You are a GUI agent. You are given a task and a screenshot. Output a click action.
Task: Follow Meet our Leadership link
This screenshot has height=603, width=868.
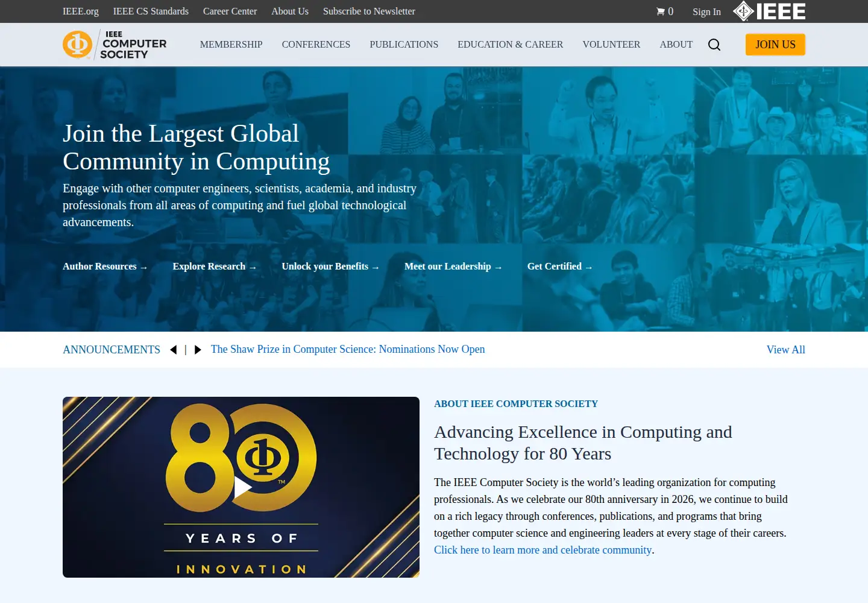click(453, 267)
